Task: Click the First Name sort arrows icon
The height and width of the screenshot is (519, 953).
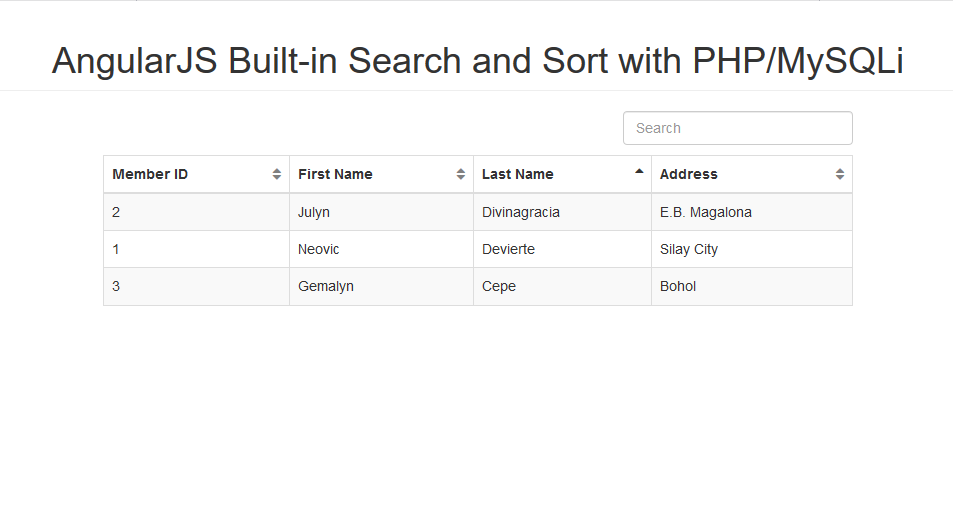Action: point(461,174)
